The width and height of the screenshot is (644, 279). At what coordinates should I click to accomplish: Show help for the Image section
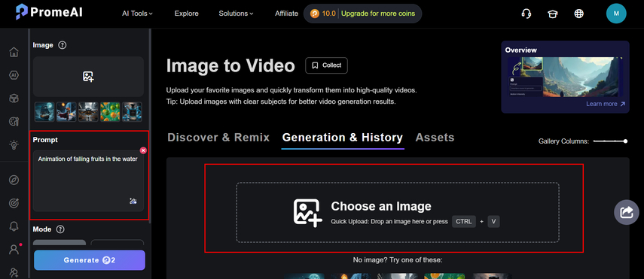[x=62, y=45]
